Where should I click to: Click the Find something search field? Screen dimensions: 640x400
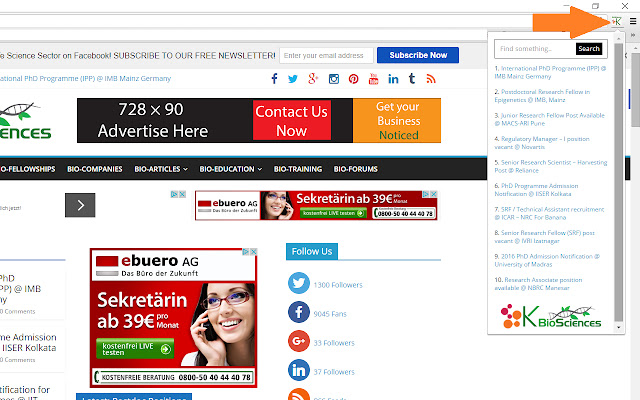tap(534, 48)
